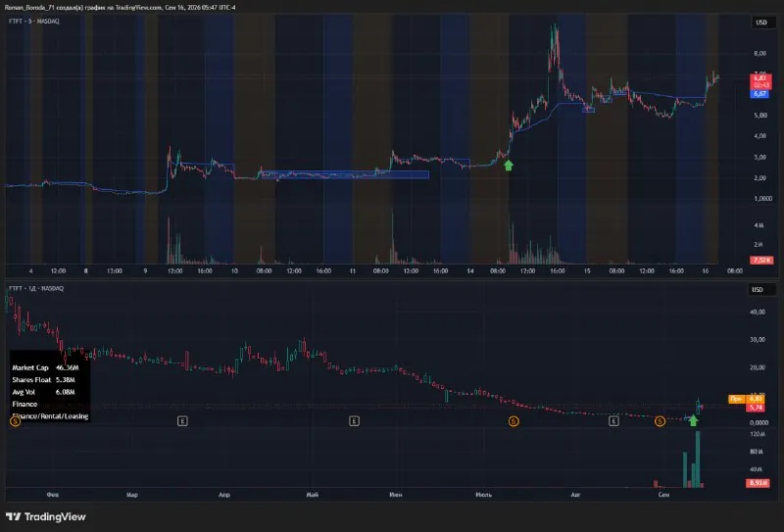Click the 8,00 price axis value

[760, 54]
